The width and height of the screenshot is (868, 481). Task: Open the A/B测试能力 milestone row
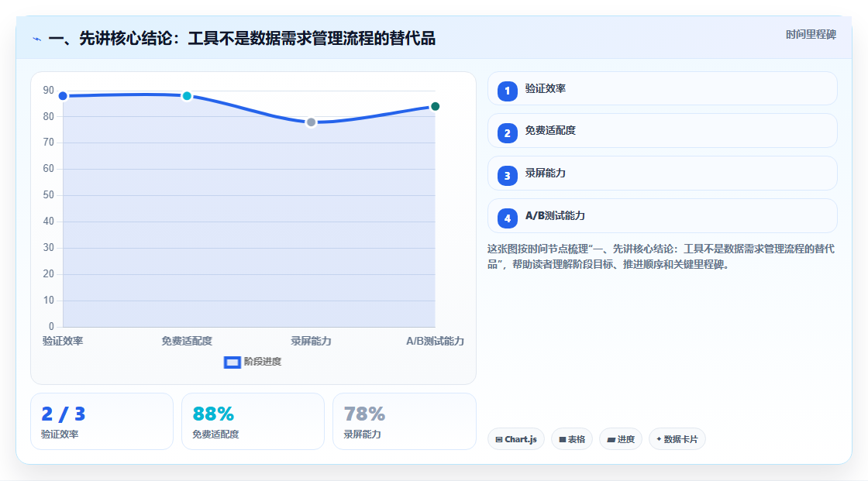click(x=662, y=216)
